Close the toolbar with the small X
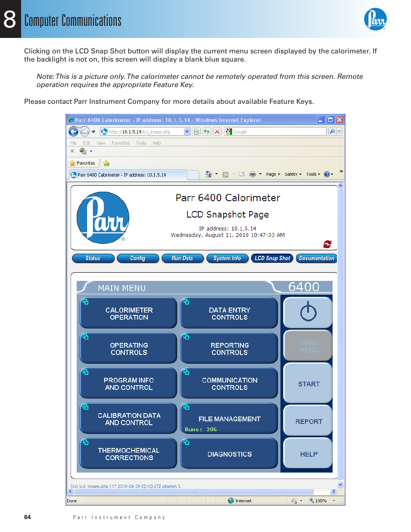 click(x=72, y=151)
